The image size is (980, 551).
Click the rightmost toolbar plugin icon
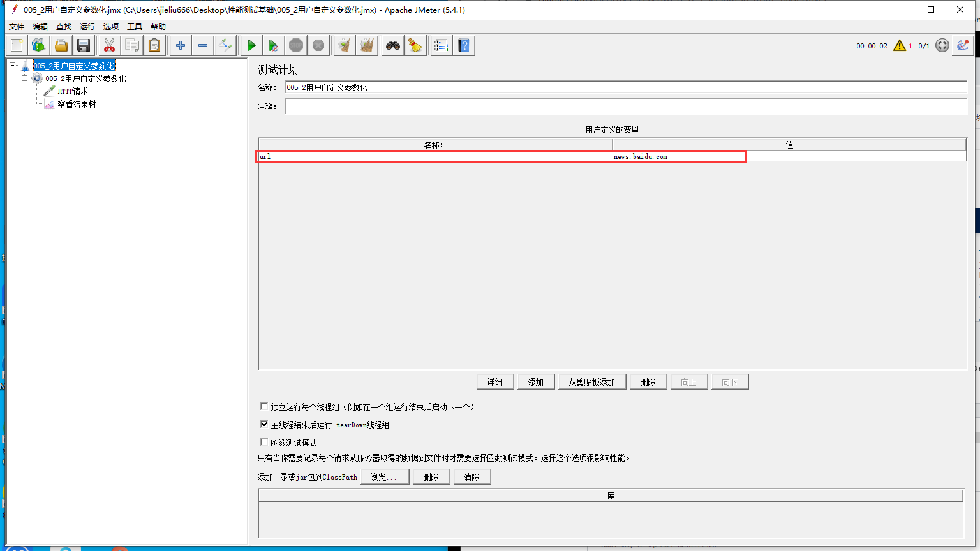[963, 45]
